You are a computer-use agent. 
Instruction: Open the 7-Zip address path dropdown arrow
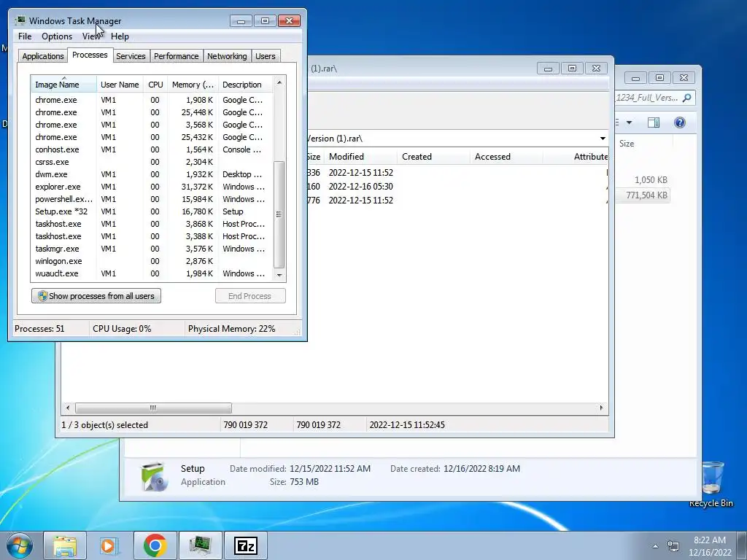pos(603,139)
